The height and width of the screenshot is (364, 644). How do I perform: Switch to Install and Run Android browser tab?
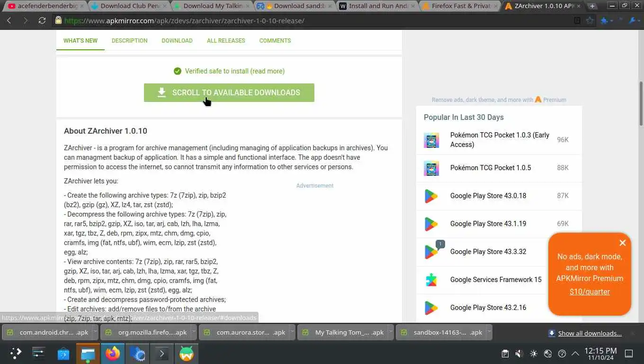click(x=378, y=6)
